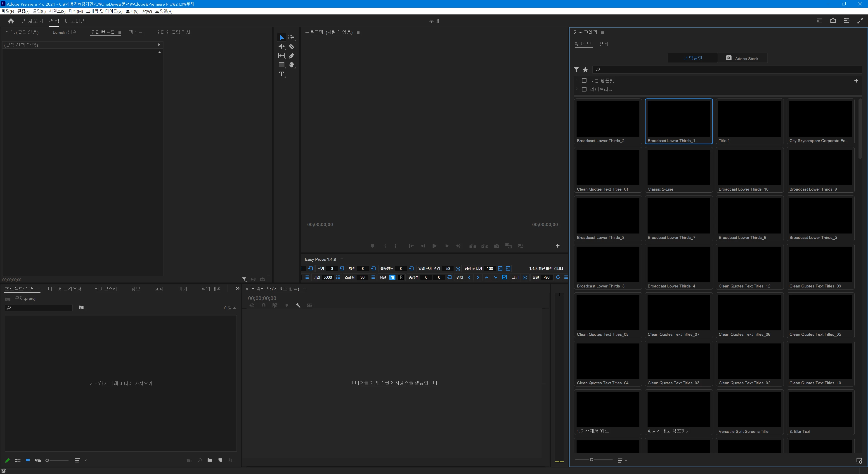868x474 pixels.
Task: Select the Type tool
Action: (x=281, y=74)
